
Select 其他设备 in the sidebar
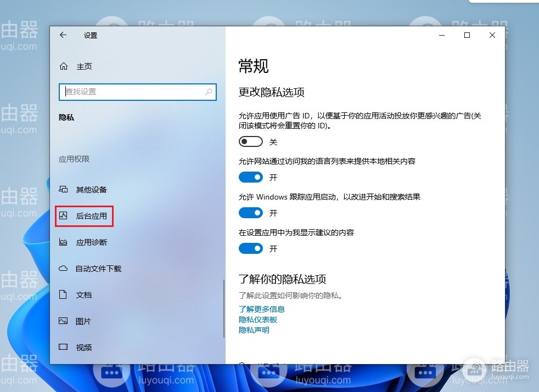click(92, 190)
